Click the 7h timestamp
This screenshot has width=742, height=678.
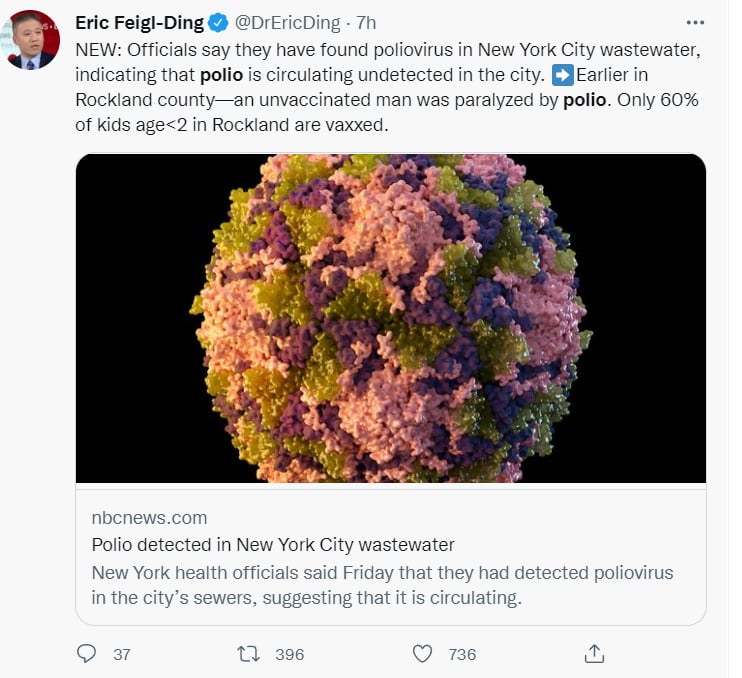367,23
